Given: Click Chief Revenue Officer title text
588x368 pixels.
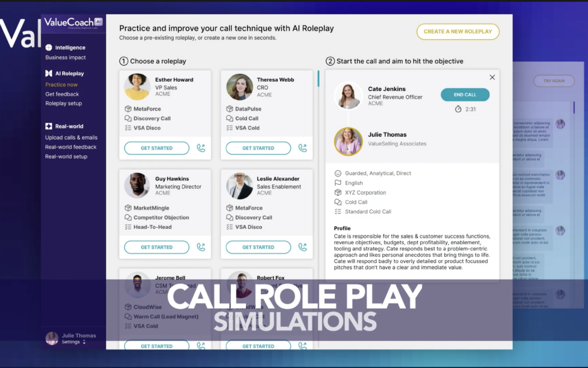Looking at the screenshot, I should 395,97.
